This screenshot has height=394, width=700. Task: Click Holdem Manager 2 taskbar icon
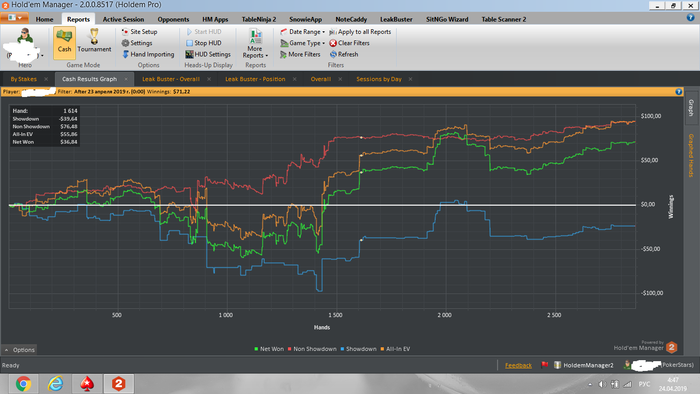click(x=118, y=384)
